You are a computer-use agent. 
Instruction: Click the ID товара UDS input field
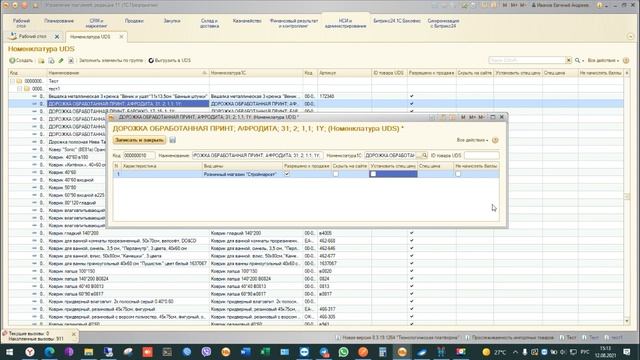point(481,156)
